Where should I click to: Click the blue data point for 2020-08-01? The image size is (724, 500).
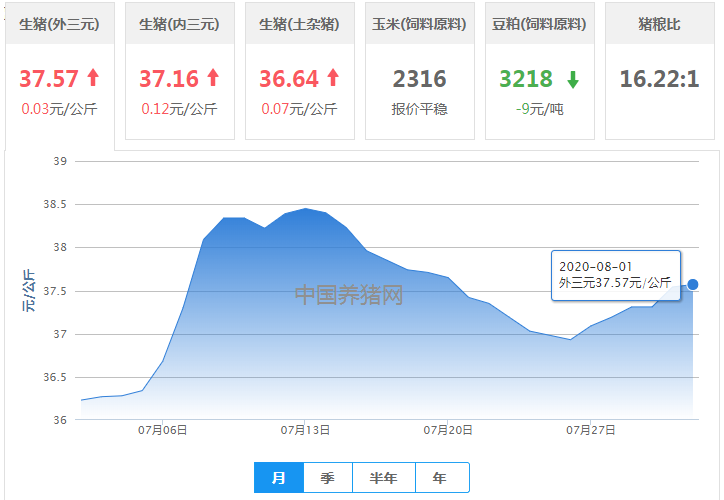(693, 284)
